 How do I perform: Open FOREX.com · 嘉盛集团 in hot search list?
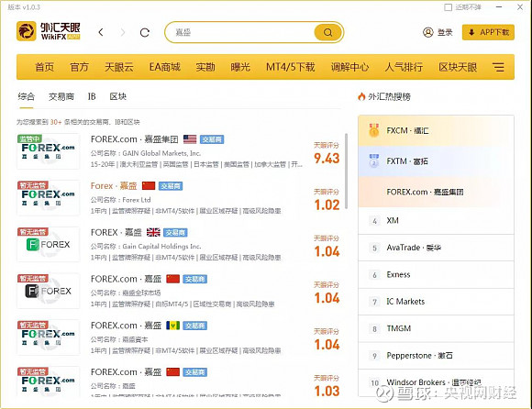click(436, 192)
